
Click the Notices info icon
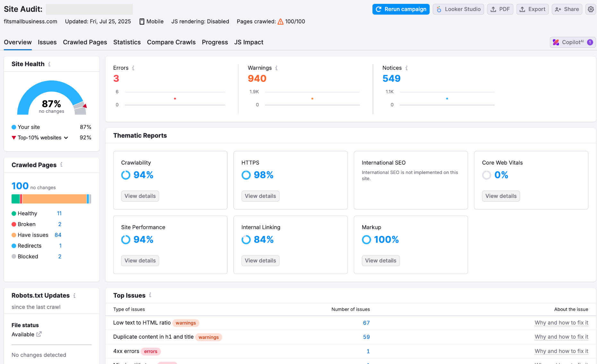406,68
